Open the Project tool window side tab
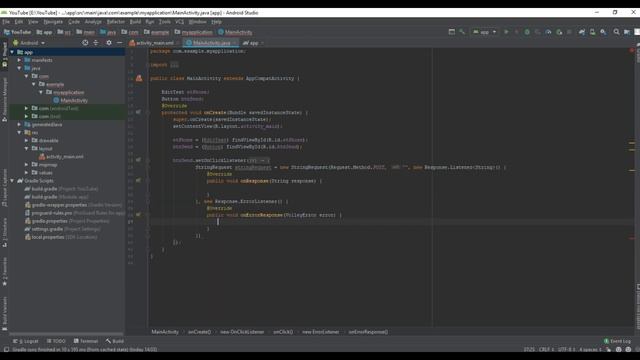Screen dimensions: 640x360 (x=4, y=54)
